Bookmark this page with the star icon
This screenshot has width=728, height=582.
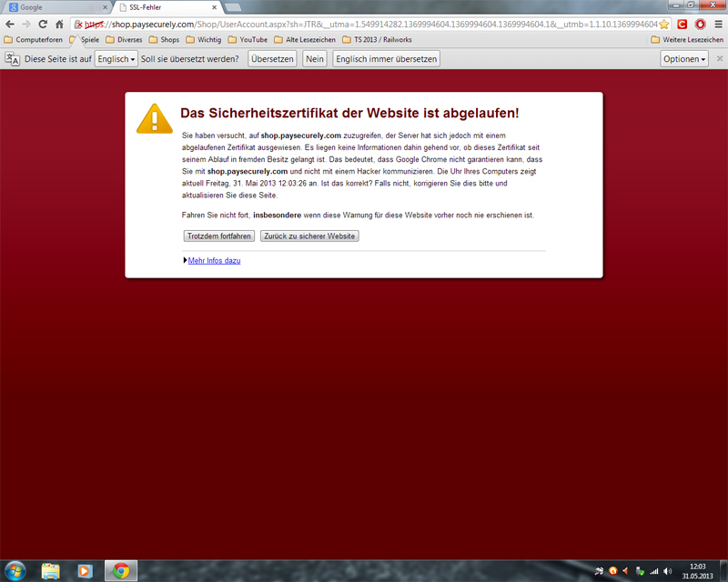pos(664,25)
